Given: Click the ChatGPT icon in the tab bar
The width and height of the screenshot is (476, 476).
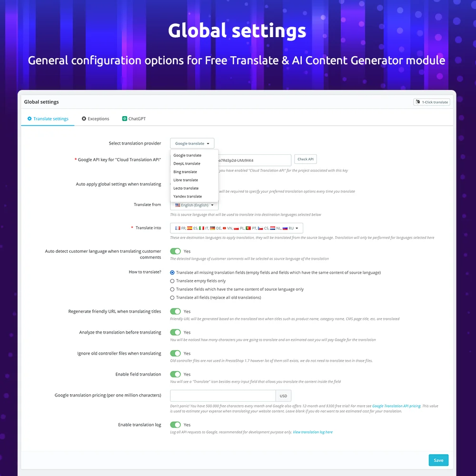Looking at the screenshot, I should 125,119.
